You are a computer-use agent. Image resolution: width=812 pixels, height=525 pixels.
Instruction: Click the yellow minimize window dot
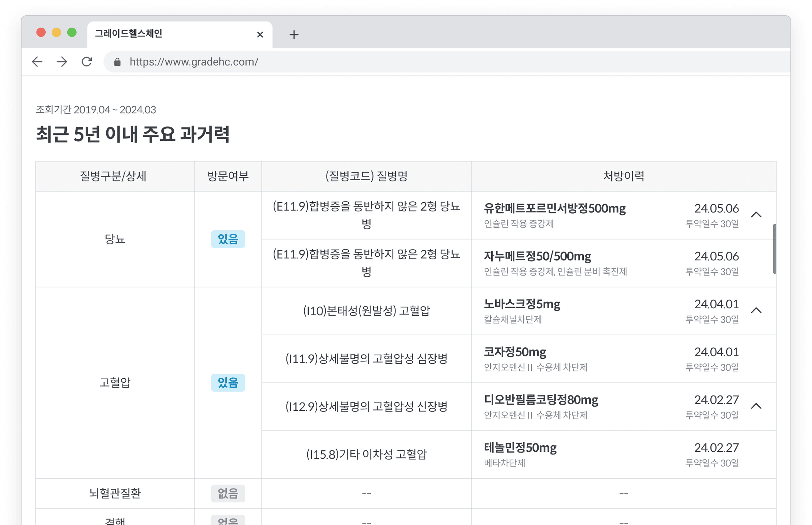coord(57,32)
